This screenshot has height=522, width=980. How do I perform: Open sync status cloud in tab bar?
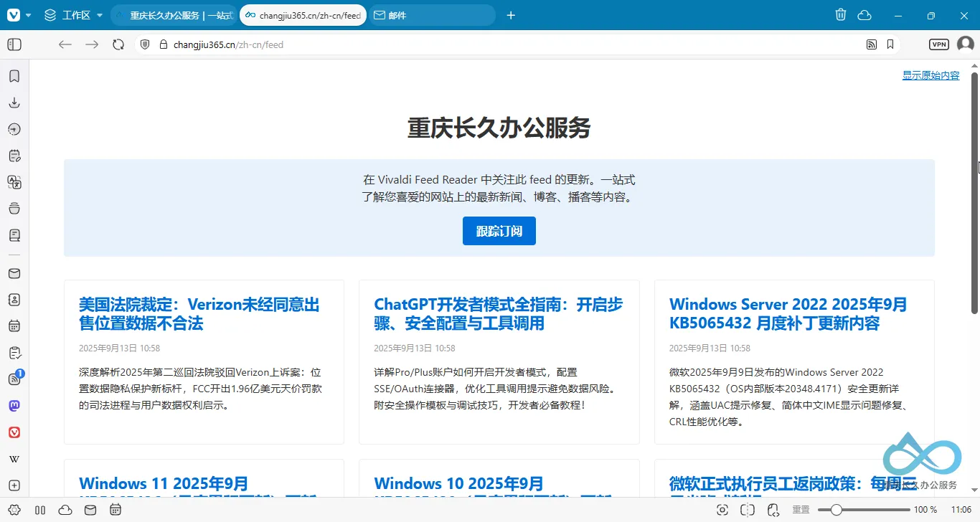(x=864, y=15)
